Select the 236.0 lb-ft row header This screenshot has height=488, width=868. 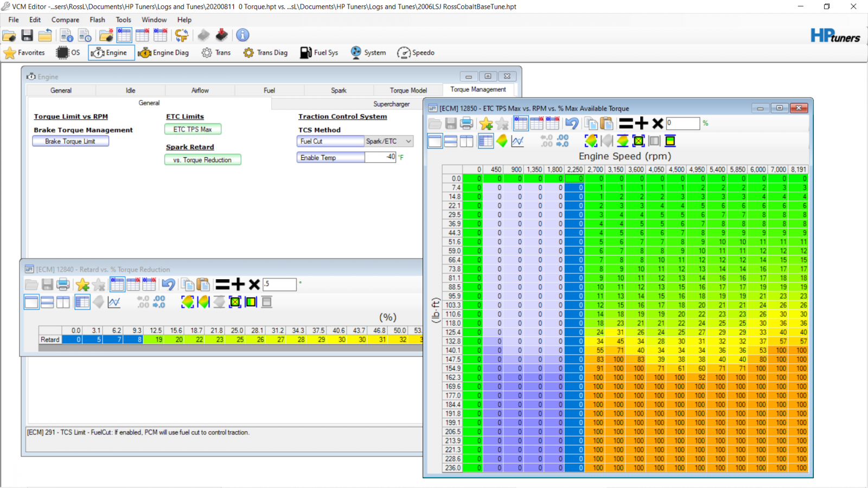click(x=452, y=468)
